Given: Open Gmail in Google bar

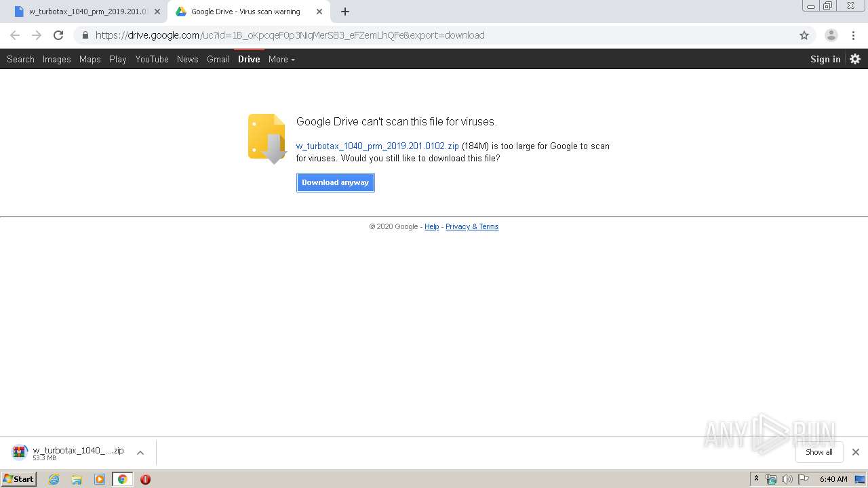Looking at the screenshot, I should coord(218,59).
